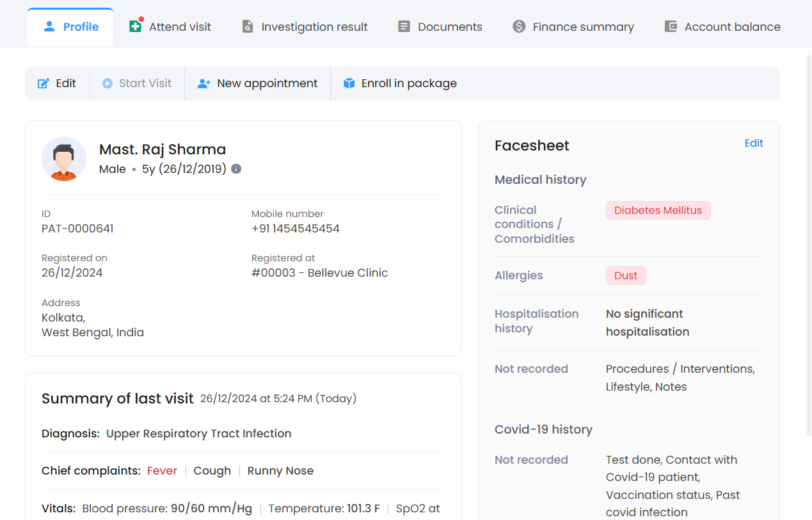Go to the Account balance tab
This screenshot has width=812, height=520.
click(732, 27)
